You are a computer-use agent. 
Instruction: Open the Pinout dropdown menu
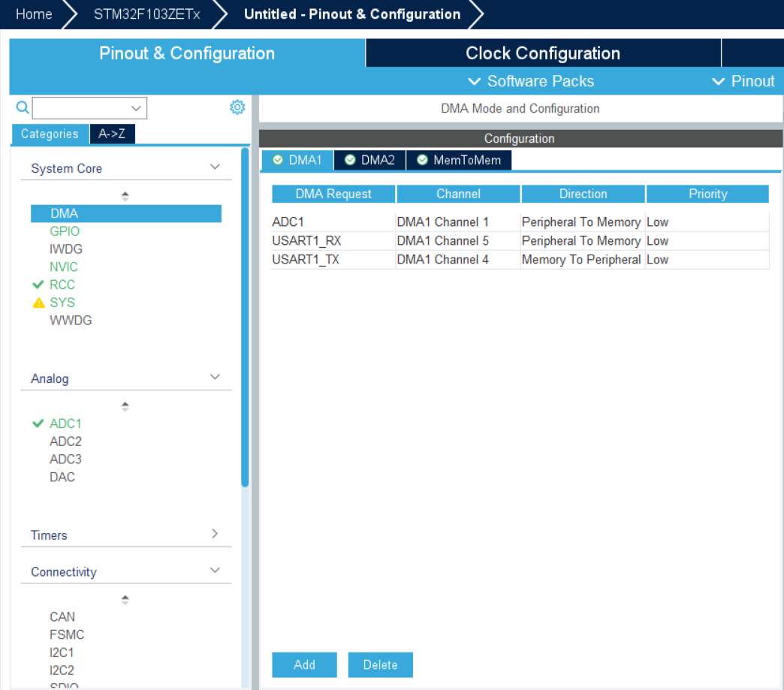[x=743, y=81]
